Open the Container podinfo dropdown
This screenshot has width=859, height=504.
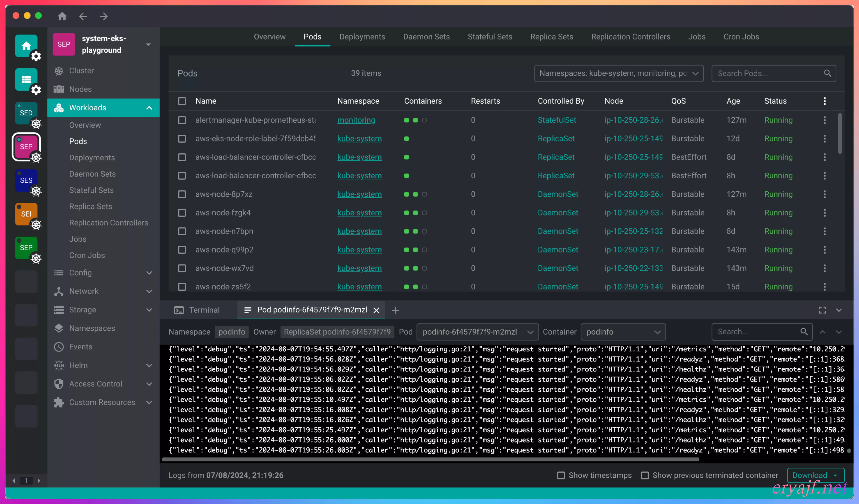[623, 332]
